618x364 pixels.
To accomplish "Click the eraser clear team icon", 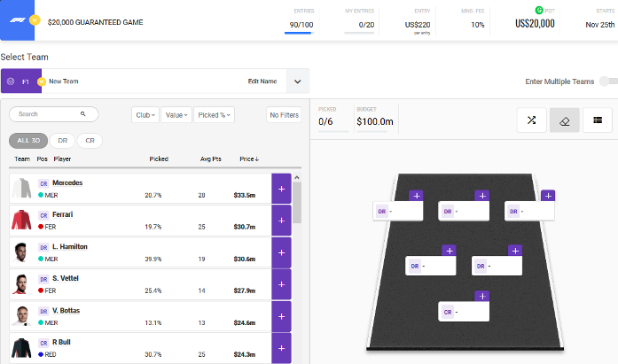I will tap(565, 120).
